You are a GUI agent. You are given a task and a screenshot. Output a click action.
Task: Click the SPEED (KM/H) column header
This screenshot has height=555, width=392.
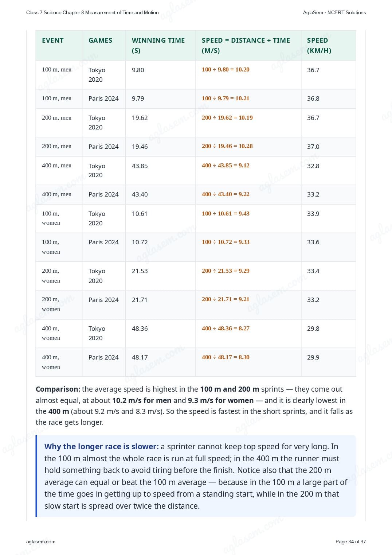click(x=319, y=46)
